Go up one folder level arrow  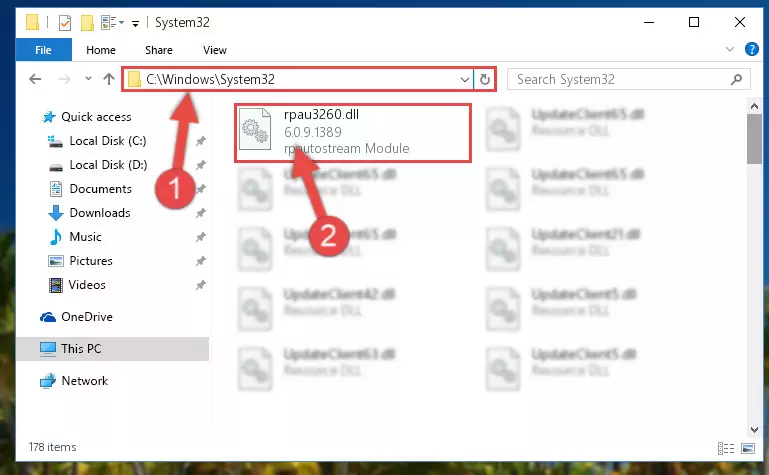point(109,79)
